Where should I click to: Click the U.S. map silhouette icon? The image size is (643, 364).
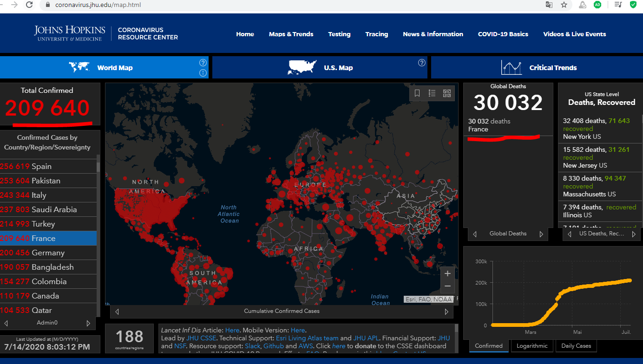tap(302, 67)
